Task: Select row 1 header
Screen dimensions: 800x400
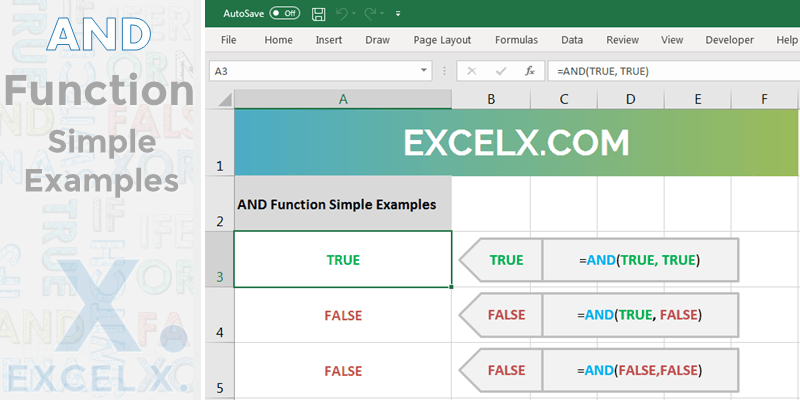Action: click(220, 142)
